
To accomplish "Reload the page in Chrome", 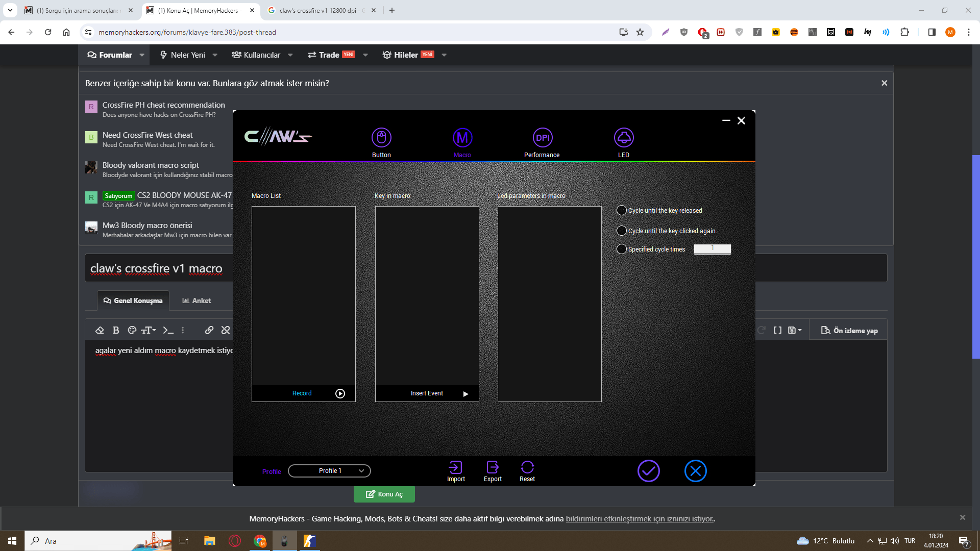I will point(48,32).
